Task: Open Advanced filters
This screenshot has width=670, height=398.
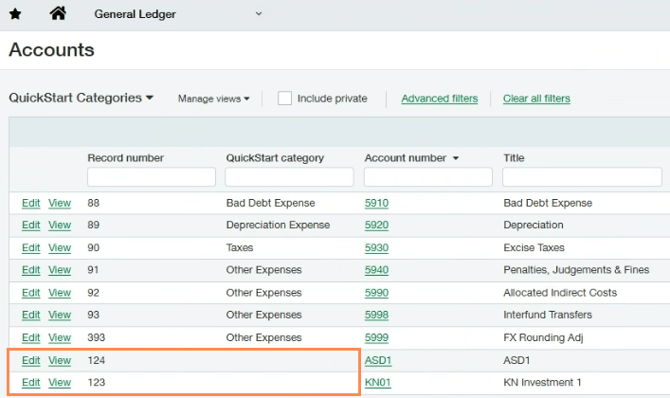Action: (x=439, y=99)
